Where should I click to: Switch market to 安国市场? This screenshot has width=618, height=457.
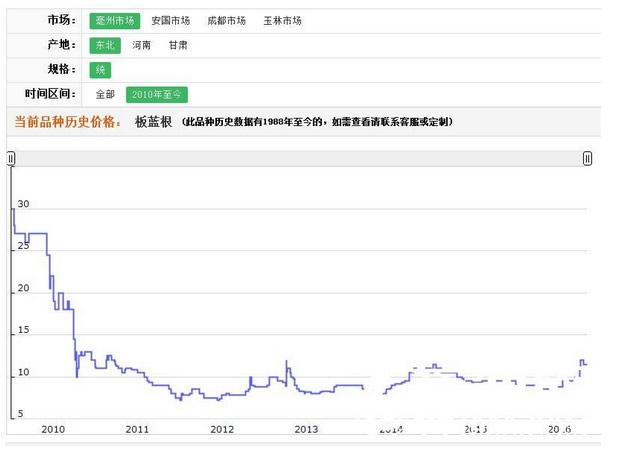coord(170,20)
